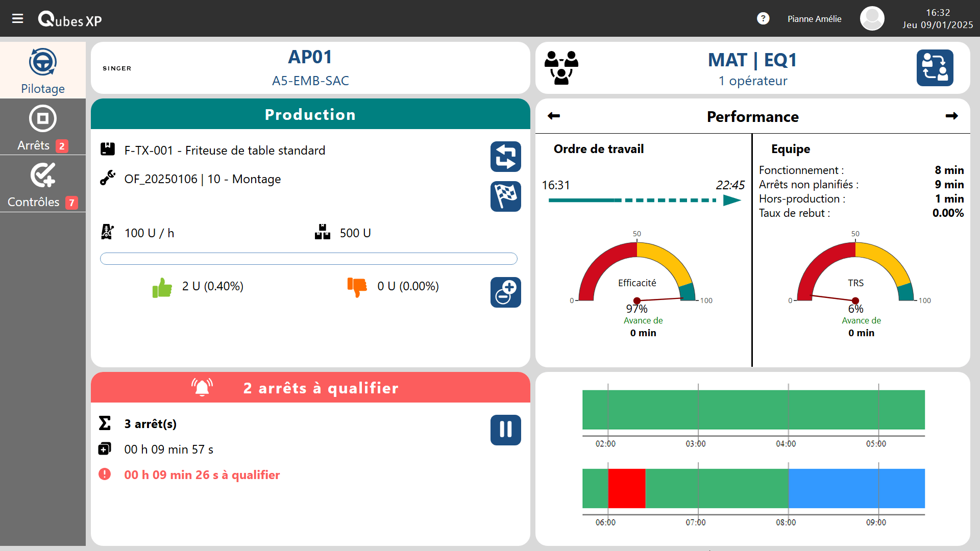Screen dimensions: 980x551
Task: Click the change product swap button
Action: 505,157
